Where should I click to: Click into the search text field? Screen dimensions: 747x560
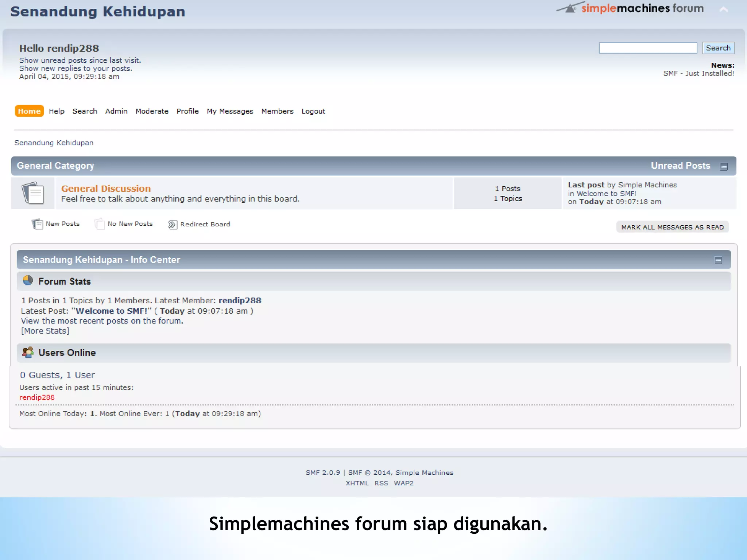648,48
